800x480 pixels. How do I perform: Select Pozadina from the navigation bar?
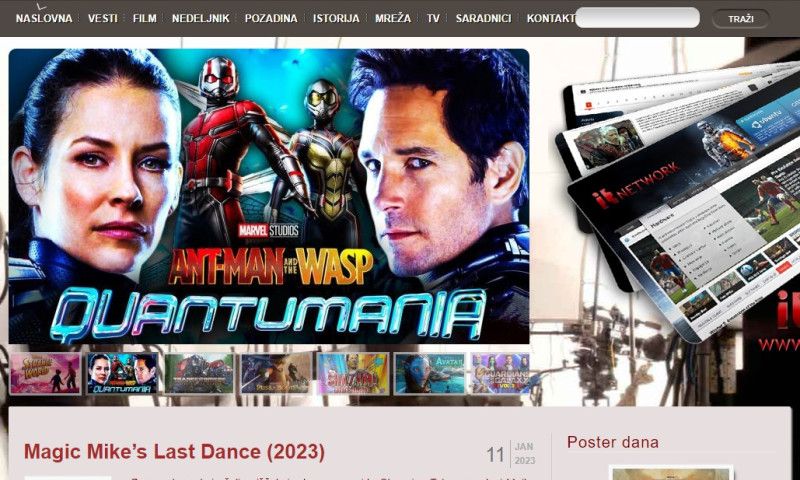click(x=271, y=18)
